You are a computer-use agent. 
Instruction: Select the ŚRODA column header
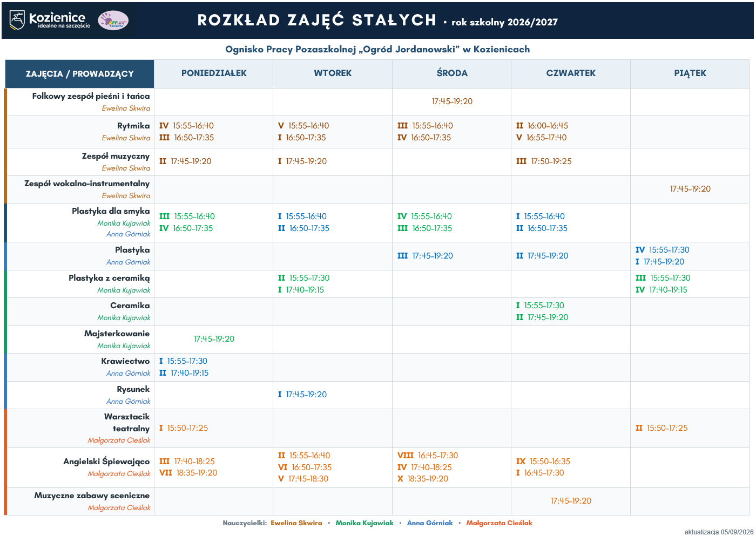tap(452, 73)
